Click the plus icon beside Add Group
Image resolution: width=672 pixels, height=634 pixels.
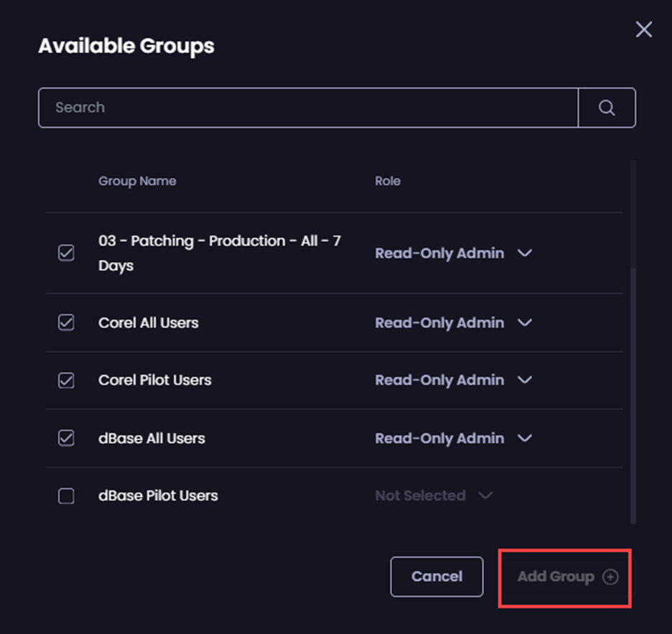pos(611,577)
